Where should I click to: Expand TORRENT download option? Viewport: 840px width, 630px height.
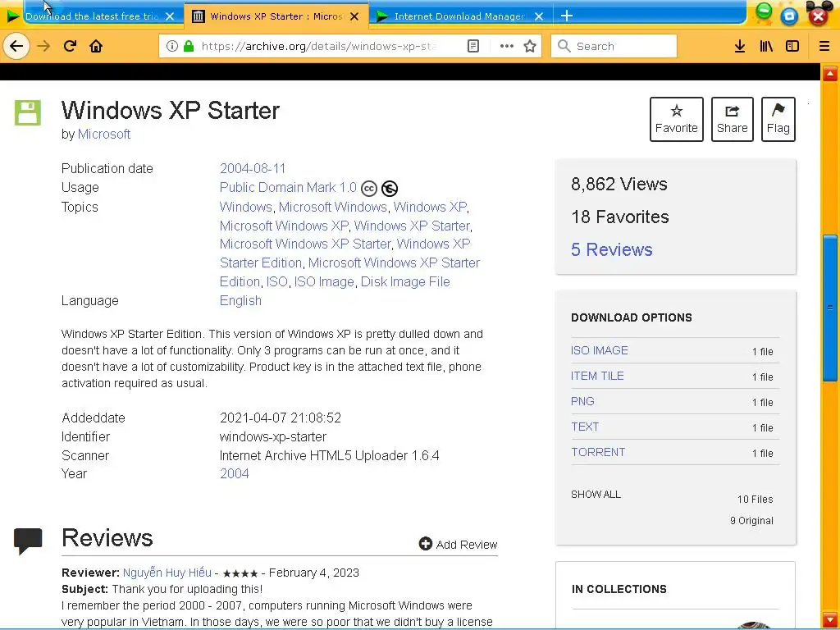point(598,452)
